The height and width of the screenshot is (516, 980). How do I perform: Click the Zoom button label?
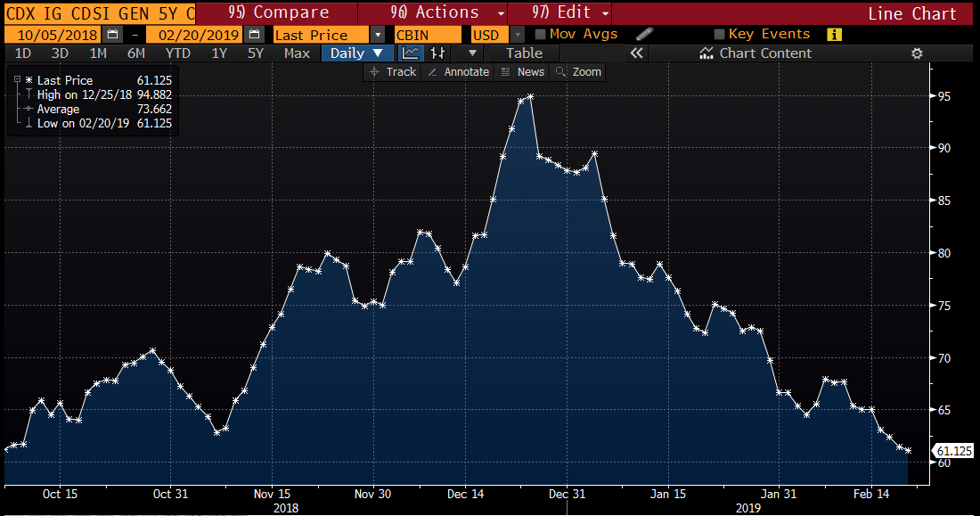coord(587,72)
